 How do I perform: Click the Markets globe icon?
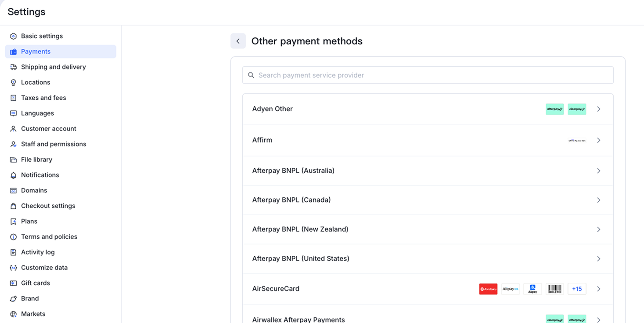[x=13, y=314]
